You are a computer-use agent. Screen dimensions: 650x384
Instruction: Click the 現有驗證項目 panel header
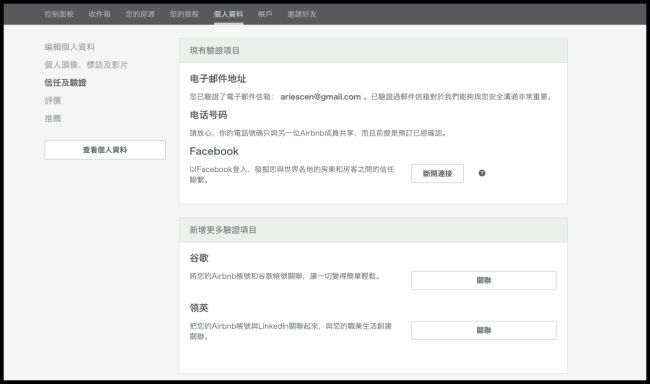373,51
